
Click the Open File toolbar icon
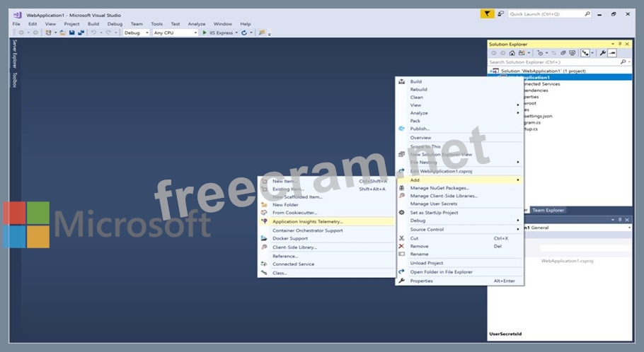coord(63,33)
